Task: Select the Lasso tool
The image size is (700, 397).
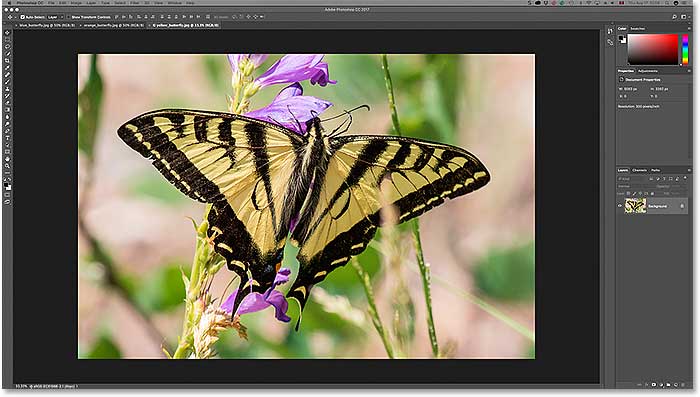Action: point(7,46)
